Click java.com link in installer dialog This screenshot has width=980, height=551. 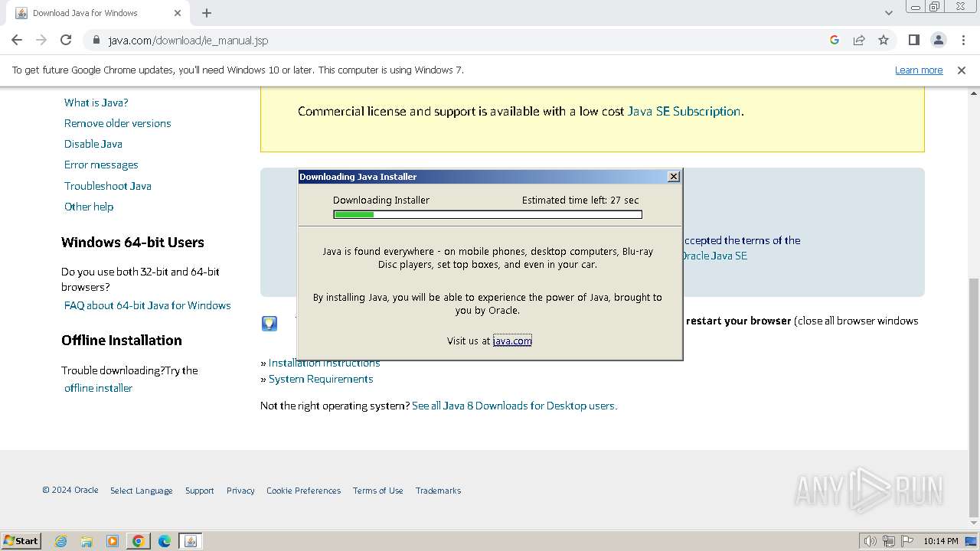pyautogui.click(x=512, y=341)
